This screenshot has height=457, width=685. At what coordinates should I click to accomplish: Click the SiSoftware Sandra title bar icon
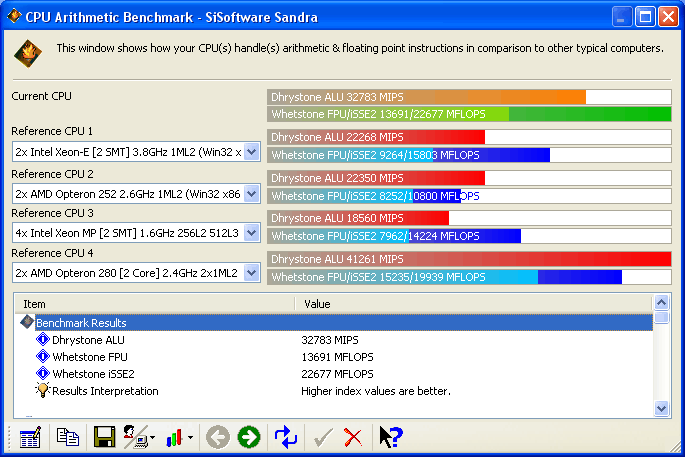[14, 16]
